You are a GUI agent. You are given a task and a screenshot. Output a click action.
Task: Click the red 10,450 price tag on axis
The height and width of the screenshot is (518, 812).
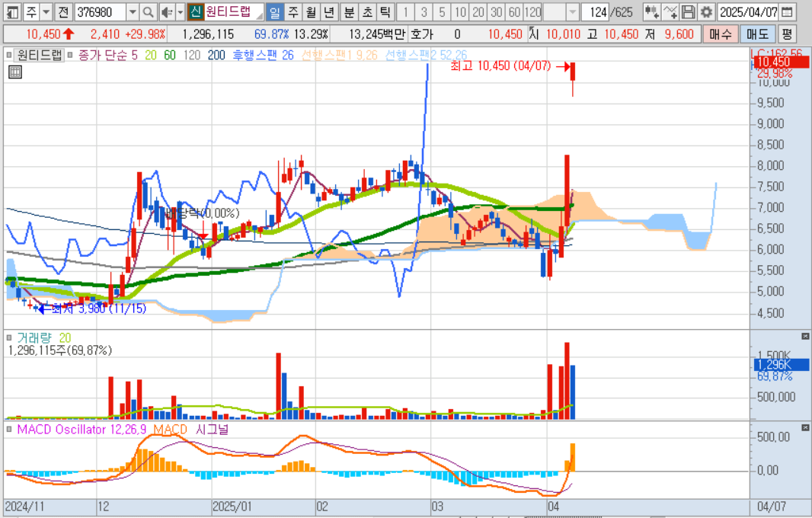pos(781,62)
